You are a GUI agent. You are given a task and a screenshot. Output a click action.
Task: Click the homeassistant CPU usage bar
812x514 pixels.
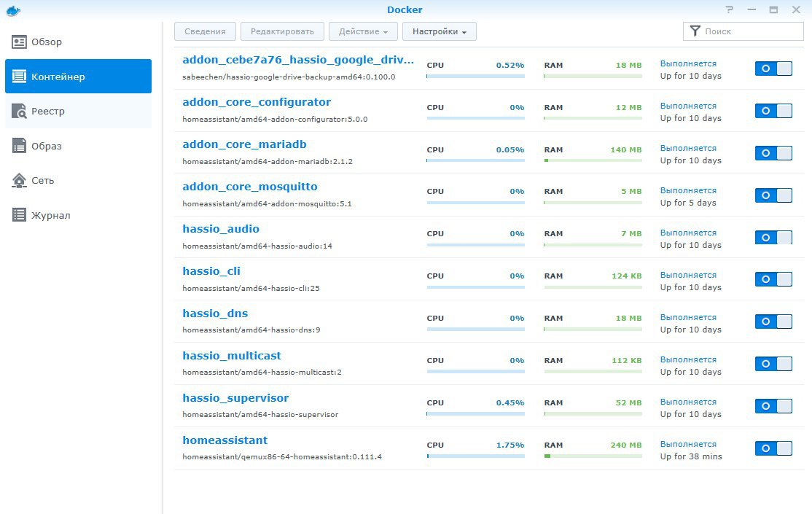(475, 456)
